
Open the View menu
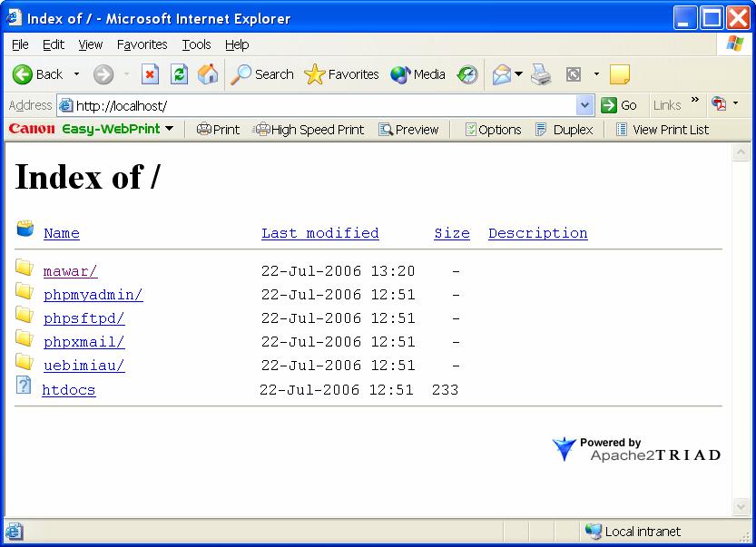(x=91, y=44)
